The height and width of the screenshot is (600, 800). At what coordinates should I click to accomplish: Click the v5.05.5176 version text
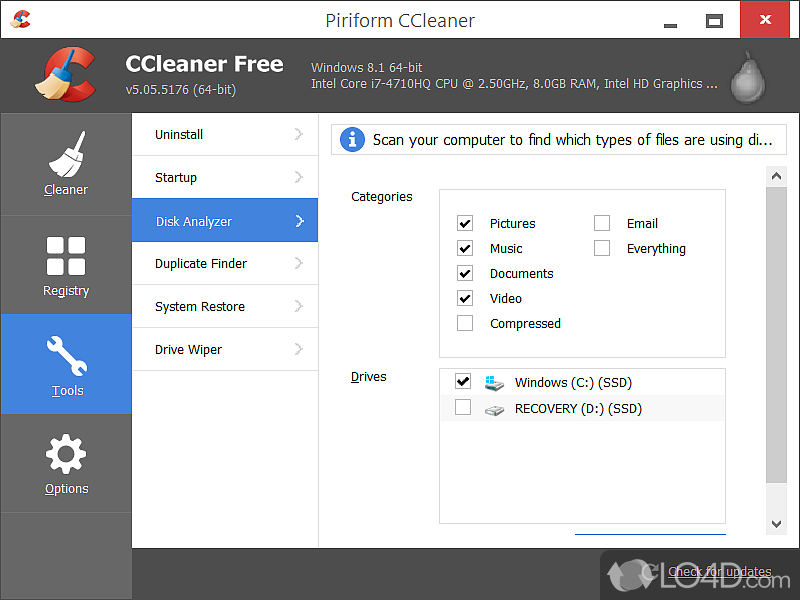[x=181, y=90]
